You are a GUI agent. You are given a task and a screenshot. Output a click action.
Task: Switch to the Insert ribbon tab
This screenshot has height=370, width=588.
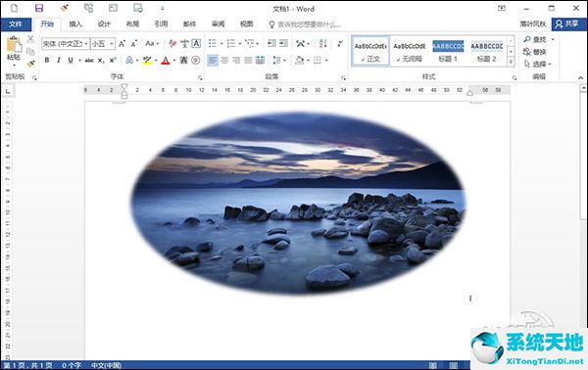[x=75, y=24]
